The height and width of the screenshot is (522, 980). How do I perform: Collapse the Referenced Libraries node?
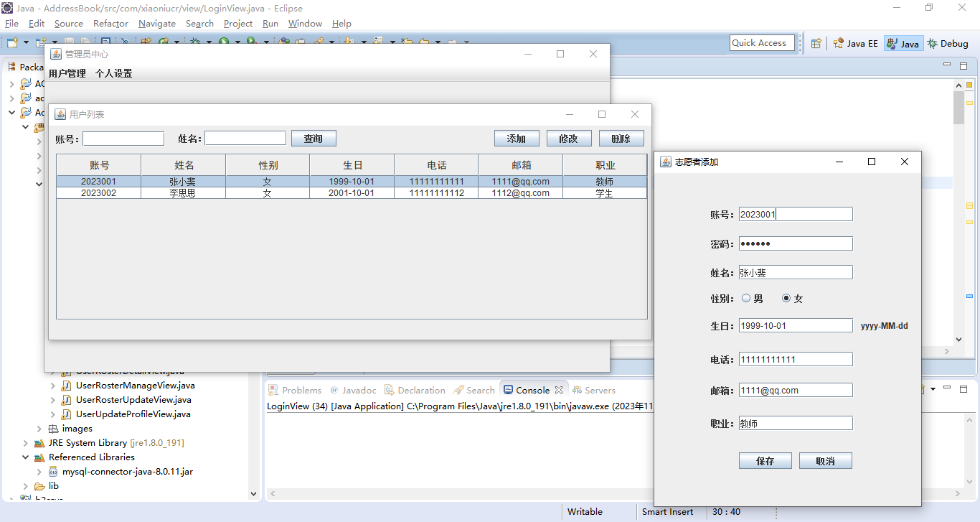26,457
